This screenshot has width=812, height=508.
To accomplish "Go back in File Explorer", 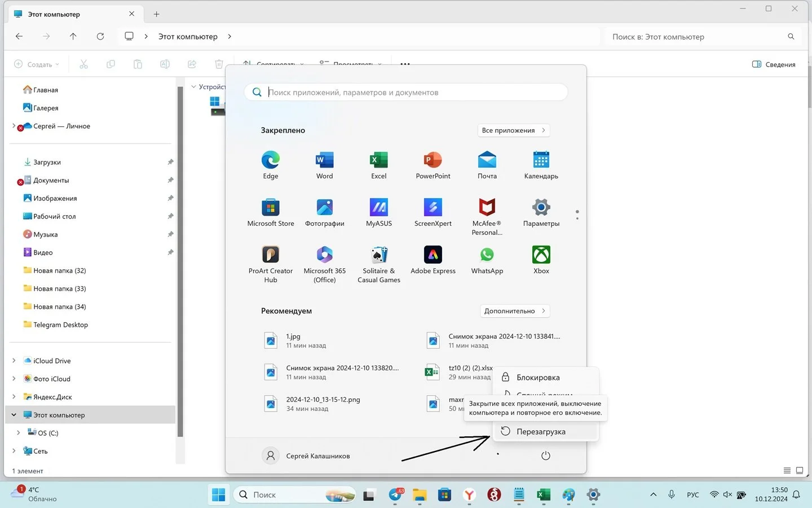I will (19, 36).
